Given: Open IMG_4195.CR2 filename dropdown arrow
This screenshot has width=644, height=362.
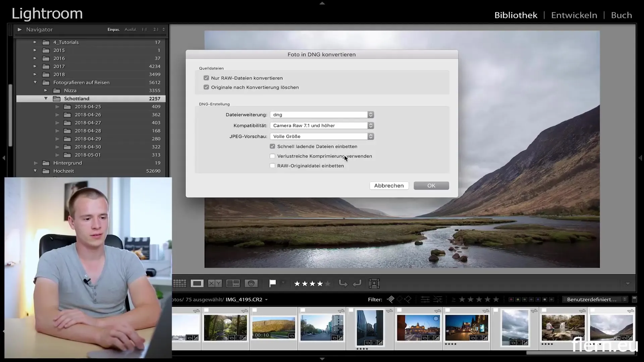Looking at the screenshot, I should coord(266,300).
